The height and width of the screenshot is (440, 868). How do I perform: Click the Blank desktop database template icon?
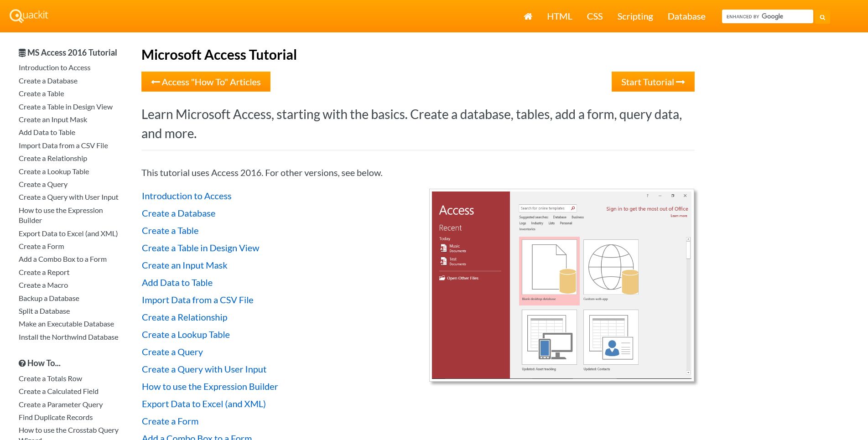pos(549,267)
